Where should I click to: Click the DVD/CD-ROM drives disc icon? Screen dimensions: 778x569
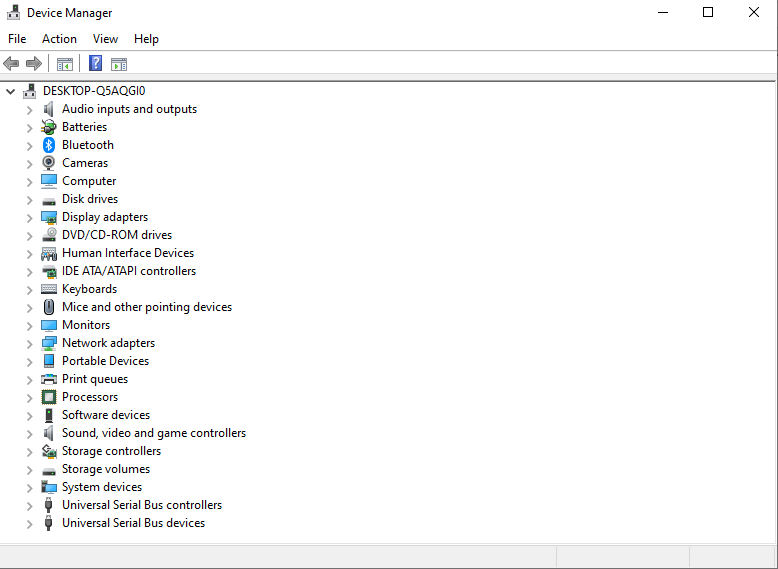pyautogui.click(x=49, y=235)
